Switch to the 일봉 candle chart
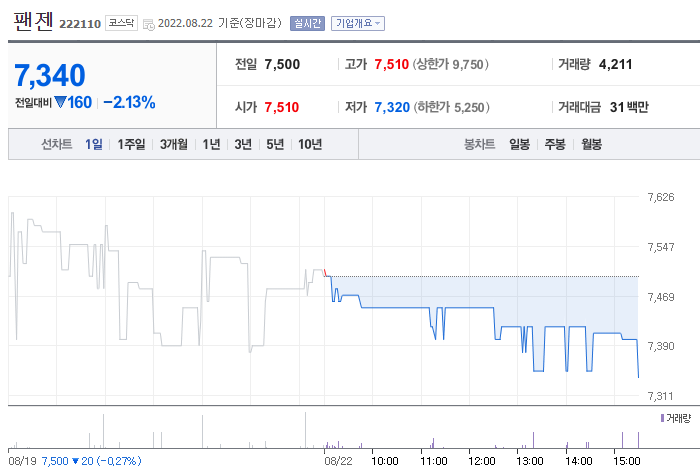The height and width of the screenshot is (475, 700). (519, 144)
